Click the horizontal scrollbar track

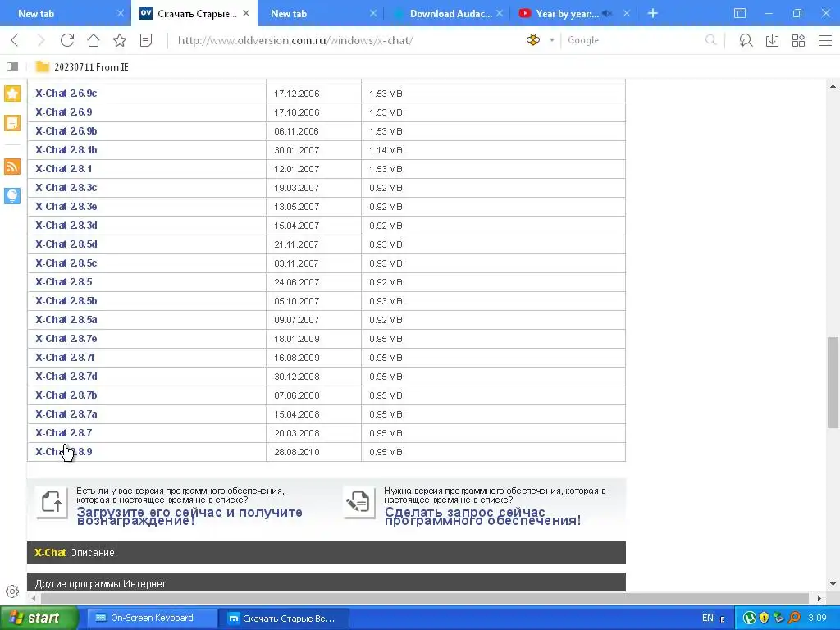click(x=424, y=598)
